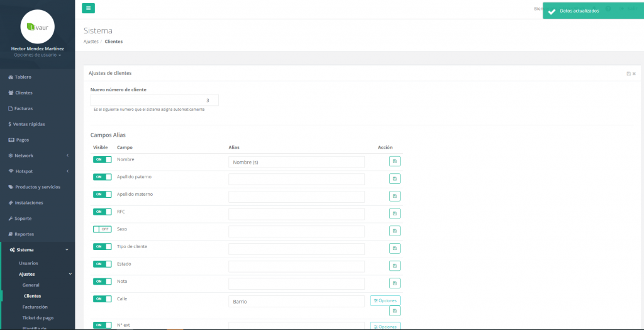This screenshot has width=644, height=330.
Task: Toggle the sidebar with the green hamburger button
Action: point(88,8)
